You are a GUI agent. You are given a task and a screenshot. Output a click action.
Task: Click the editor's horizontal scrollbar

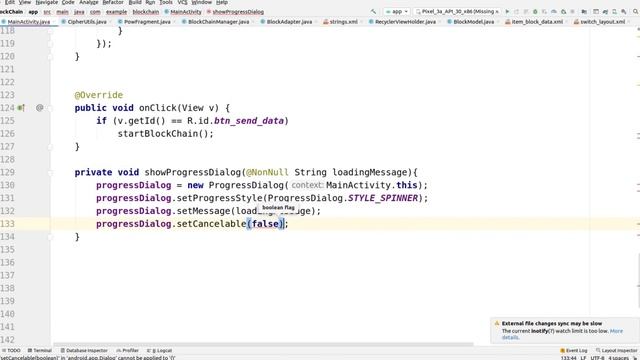263,344
